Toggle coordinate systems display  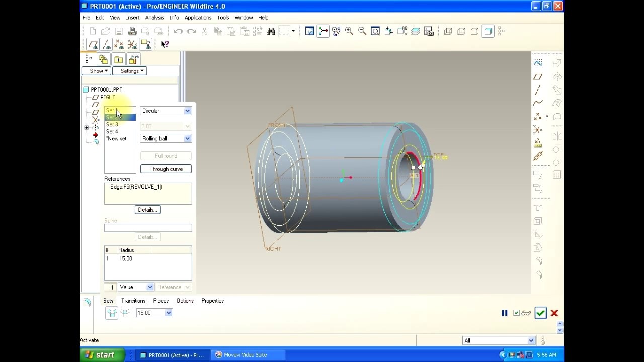pos(132,44)
